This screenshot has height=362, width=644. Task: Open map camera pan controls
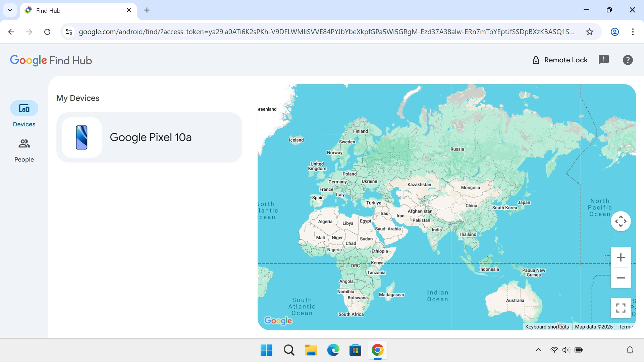(621, 221)
